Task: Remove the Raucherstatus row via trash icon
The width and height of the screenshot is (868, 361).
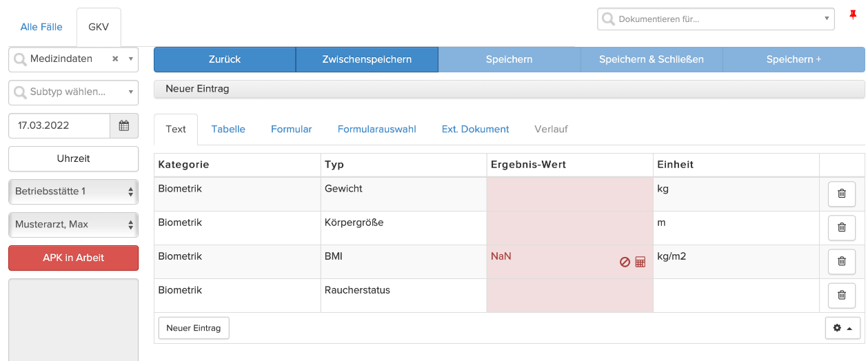Action: (841, 295)
